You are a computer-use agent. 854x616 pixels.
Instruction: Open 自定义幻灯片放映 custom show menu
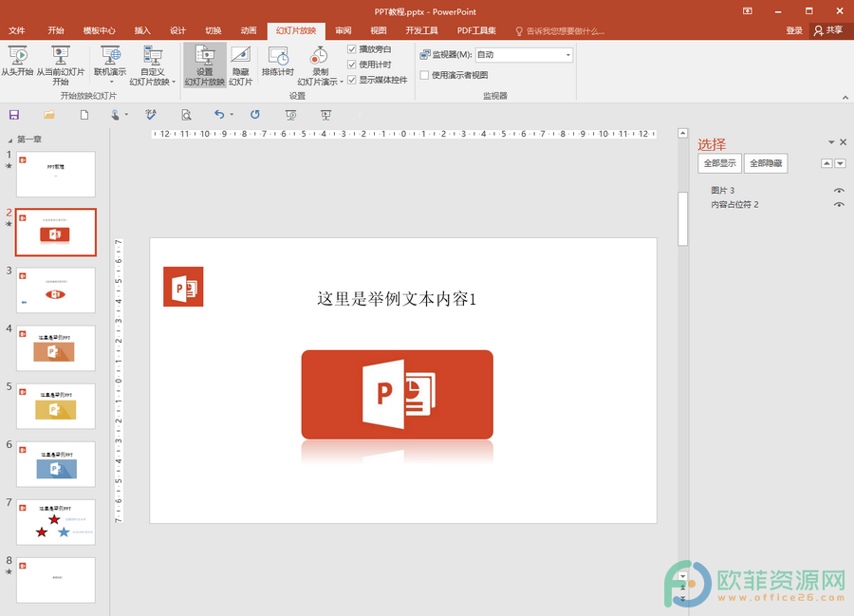click(x=152, y=65)
